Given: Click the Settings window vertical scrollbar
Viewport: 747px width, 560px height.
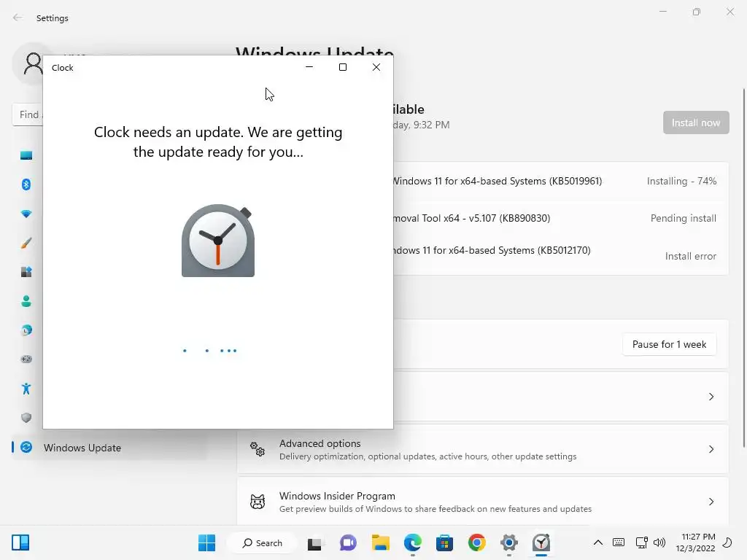Looking at the screenshot, I should click(743, 268).
